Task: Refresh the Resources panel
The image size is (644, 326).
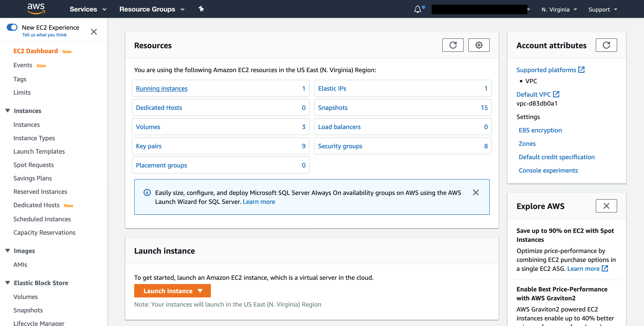Action: [453, 45]
